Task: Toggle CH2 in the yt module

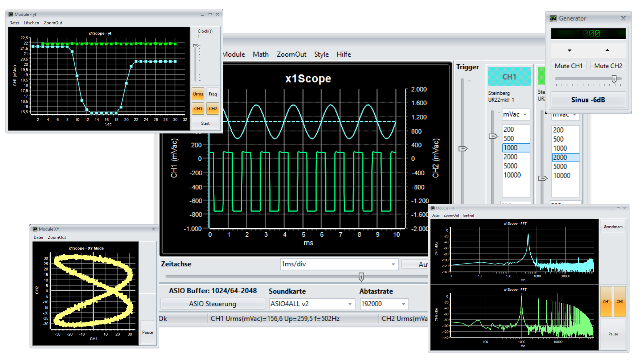Action: [x=213, y=109]
